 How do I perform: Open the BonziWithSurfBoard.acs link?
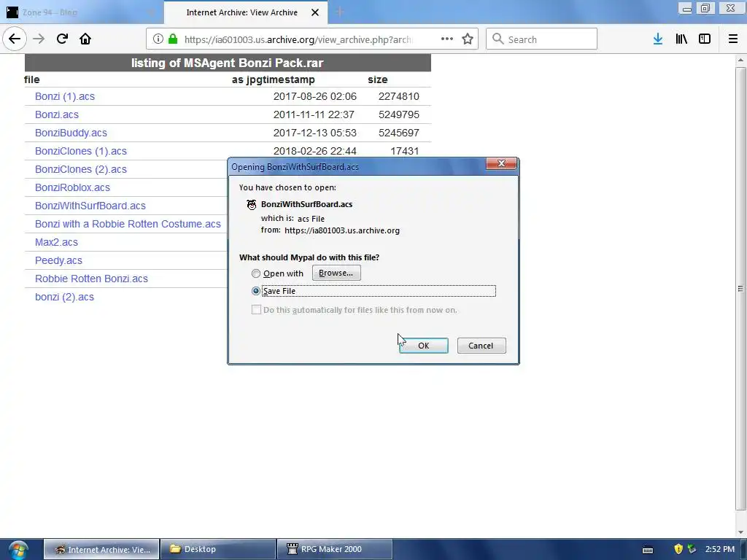(90, 206)
